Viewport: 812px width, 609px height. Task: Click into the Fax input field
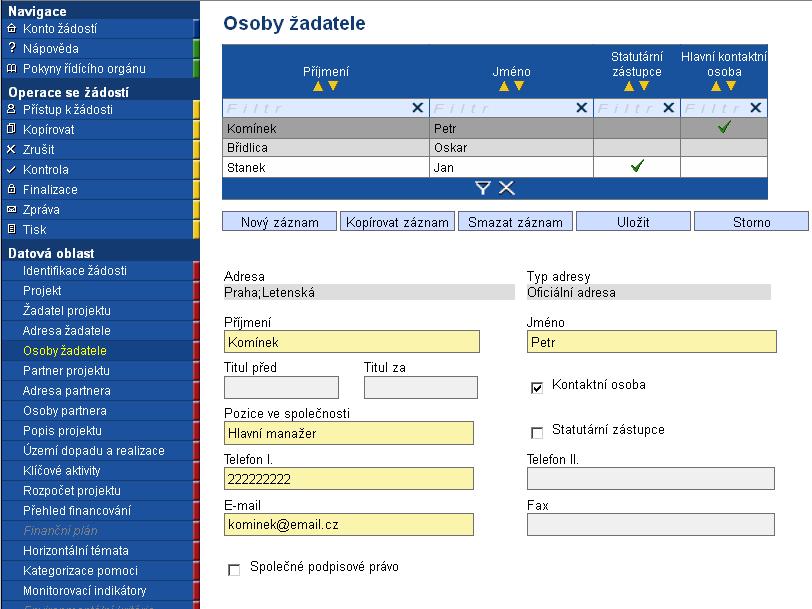coord(651,525)
